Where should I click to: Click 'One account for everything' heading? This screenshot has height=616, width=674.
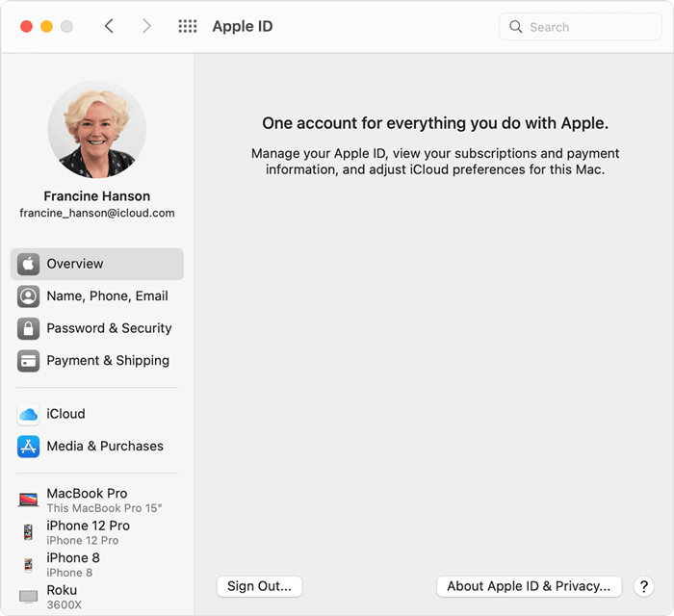pyautogui.click(x=435, y=123)
